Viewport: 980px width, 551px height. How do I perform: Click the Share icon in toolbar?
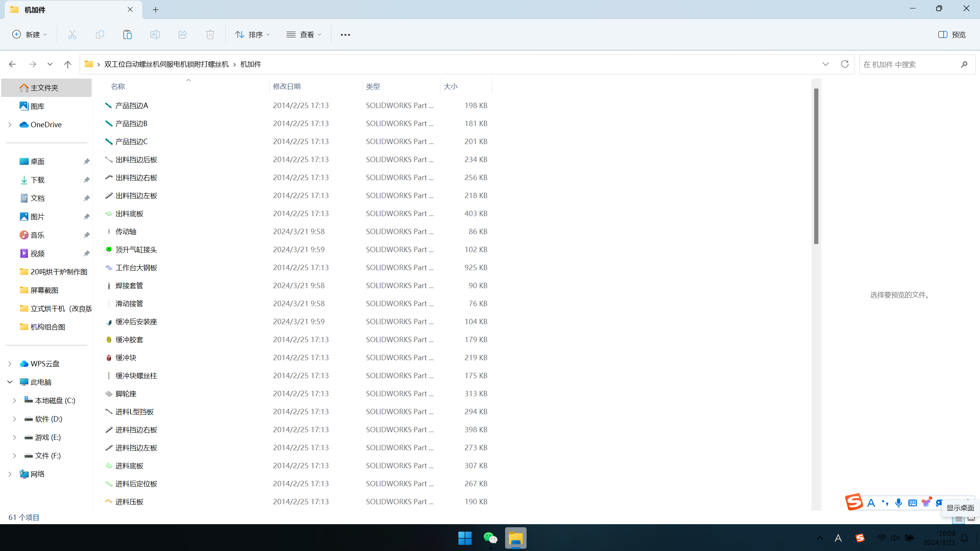[x=183, y=34]
